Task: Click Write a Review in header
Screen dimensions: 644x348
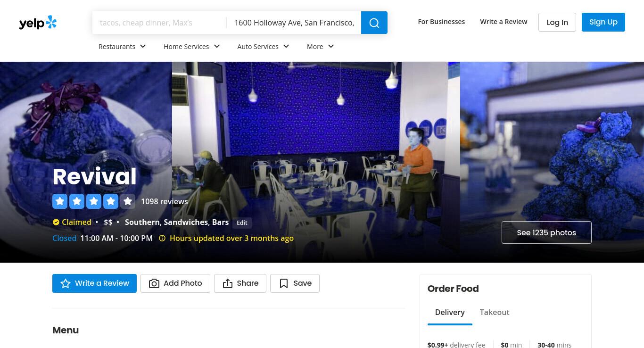Action: pos(504,22)
